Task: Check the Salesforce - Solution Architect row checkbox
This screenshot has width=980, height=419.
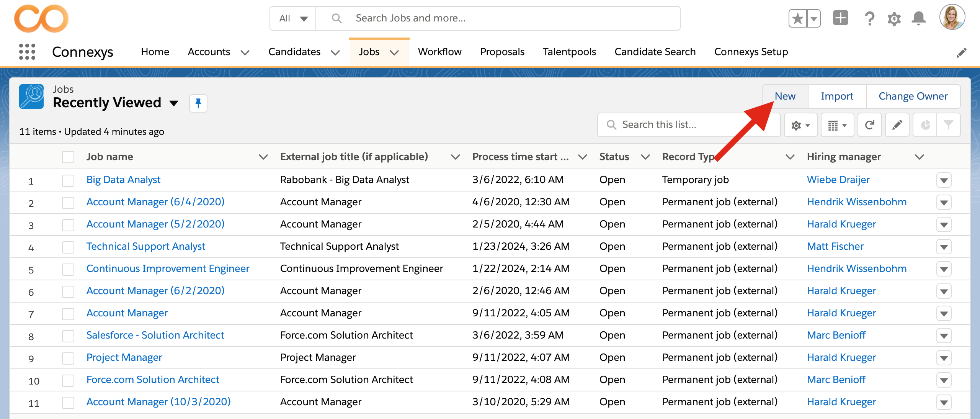Action: [68, 336]
